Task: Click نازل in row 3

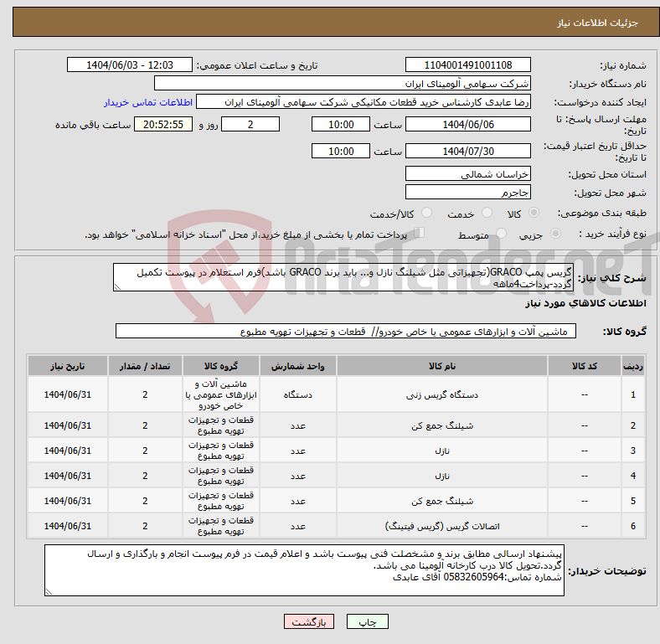Action: coord(442,451)
